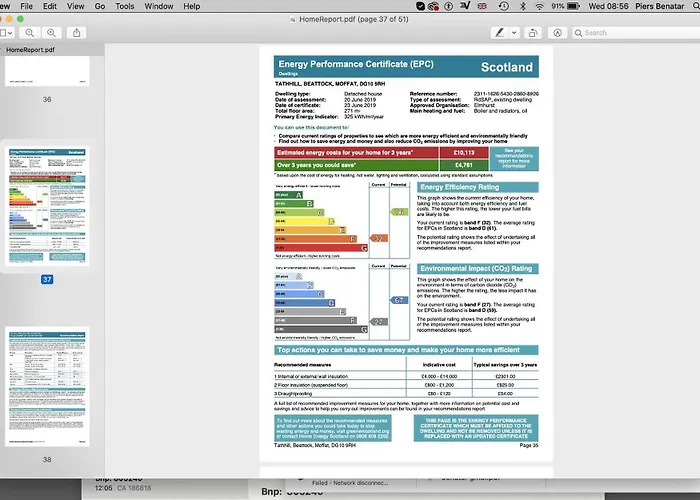The height and width of the screenshot is (500, 700).
Task: Click the black checkmark menu bar icon
Action: tap(420, 6)
